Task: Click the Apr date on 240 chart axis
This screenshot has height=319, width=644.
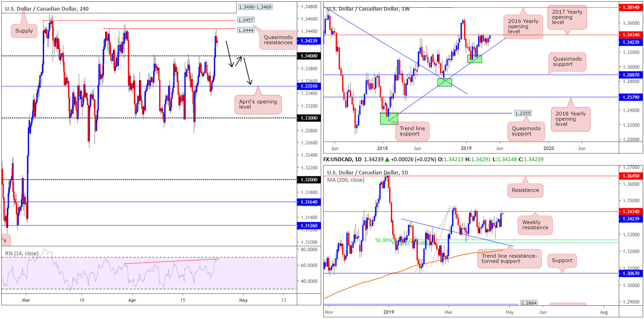Action: point(132,300)
